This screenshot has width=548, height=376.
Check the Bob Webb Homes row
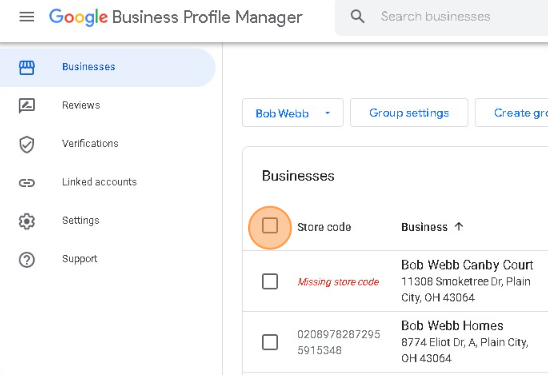[x=270, y=342]
